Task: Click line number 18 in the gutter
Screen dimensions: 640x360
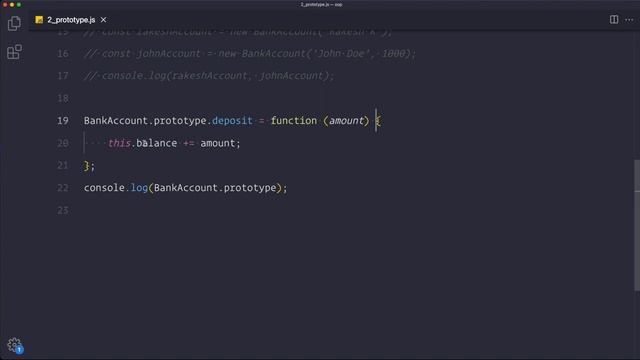Action: tap(63, 98)
